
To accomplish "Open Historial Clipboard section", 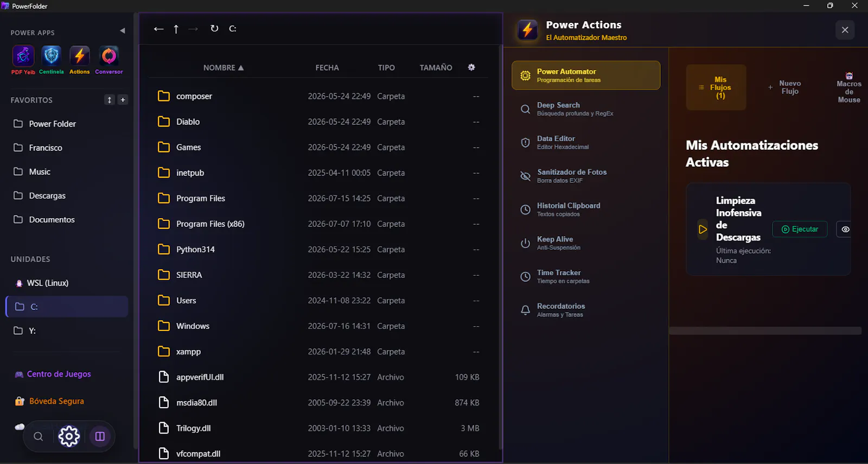I will click(586, 209).
